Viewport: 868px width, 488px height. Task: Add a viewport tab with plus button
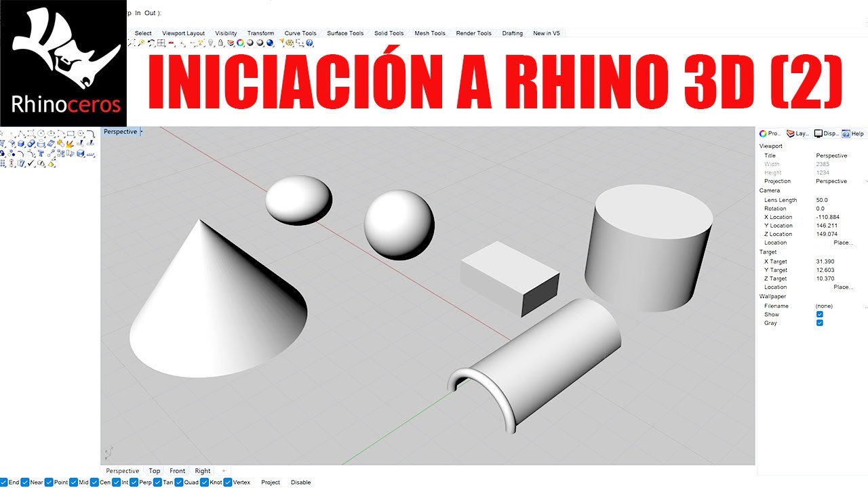pyautogui.click(x=223, y=471)
